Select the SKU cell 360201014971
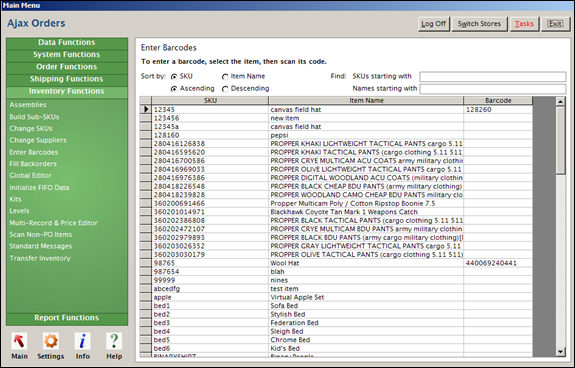This screenshot has width=575, height=368. coord(210,212)
